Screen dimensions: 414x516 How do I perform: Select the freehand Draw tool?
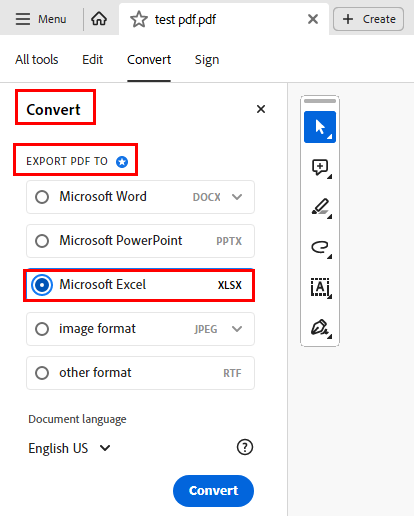tap(320, 248)
